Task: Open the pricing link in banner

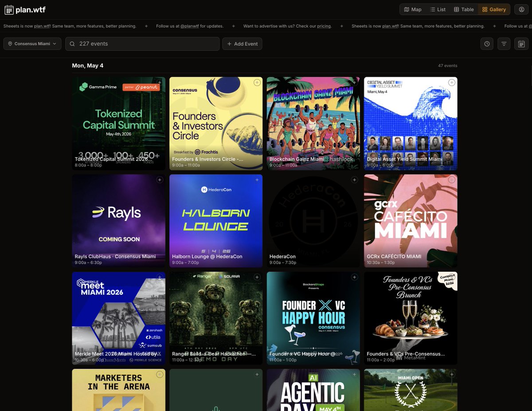Action: pos(324,26)
